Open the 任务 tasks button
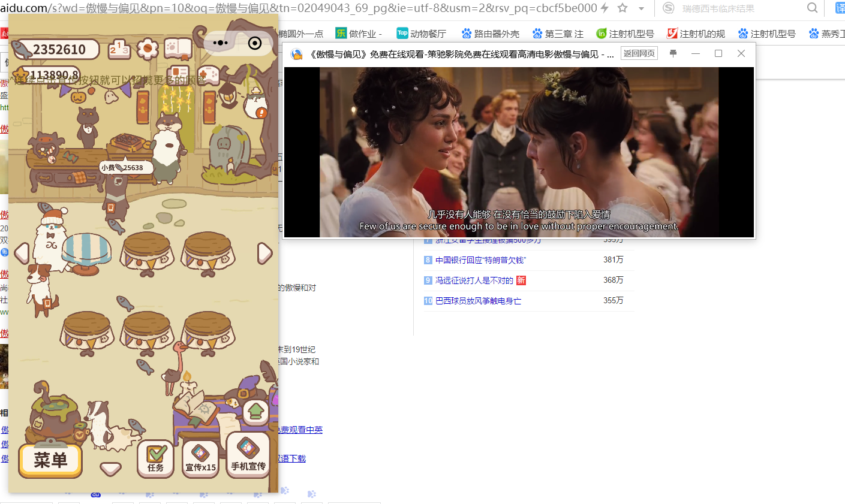Image resolution: width=845 pixels, height=504 pixels. 155,459
